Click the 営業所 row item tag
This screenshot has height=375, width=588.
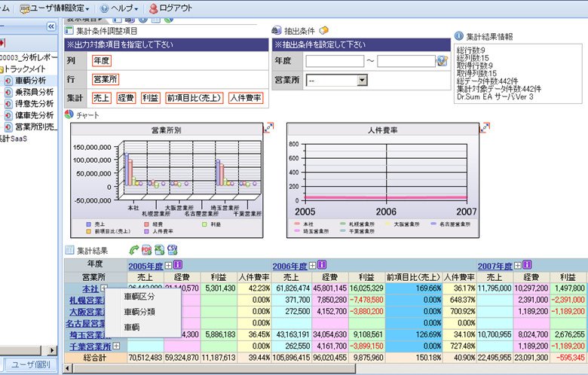[x=106, y=79]
